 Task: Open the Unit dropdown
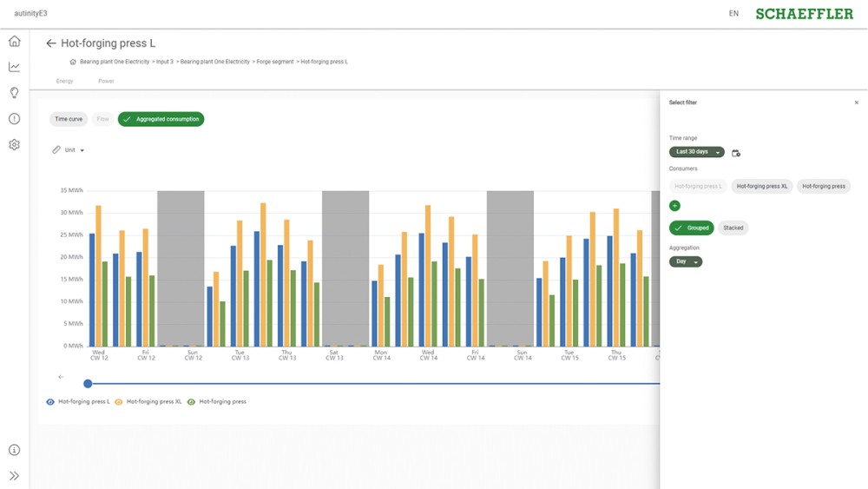pos(69,150)
